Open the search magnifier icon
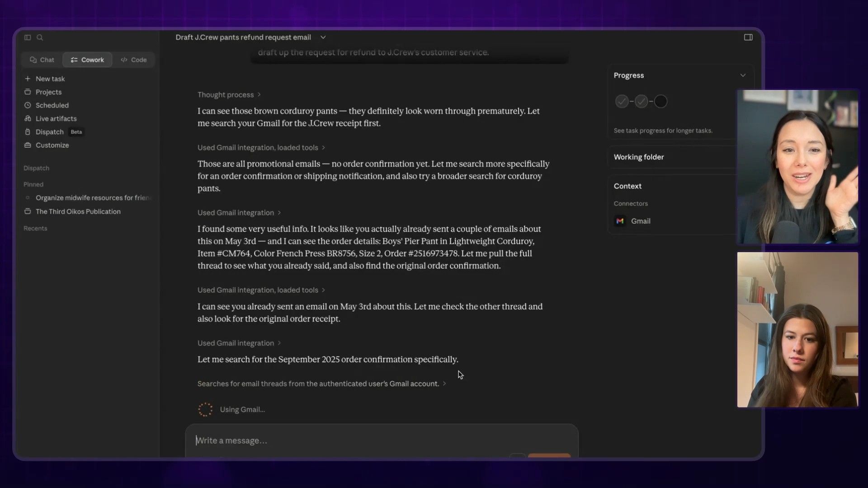 [40, 38]
